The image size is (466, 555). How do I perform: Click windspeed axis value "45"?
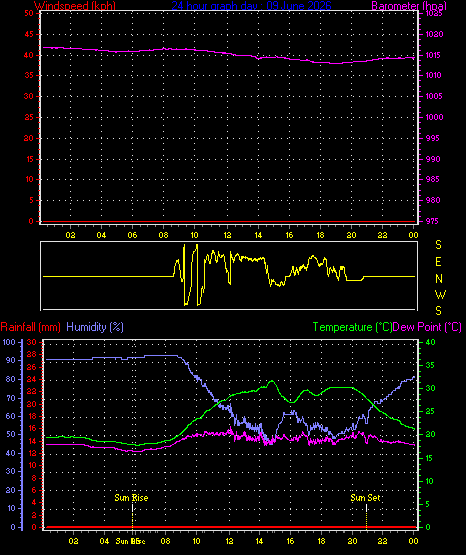point(29,34)
